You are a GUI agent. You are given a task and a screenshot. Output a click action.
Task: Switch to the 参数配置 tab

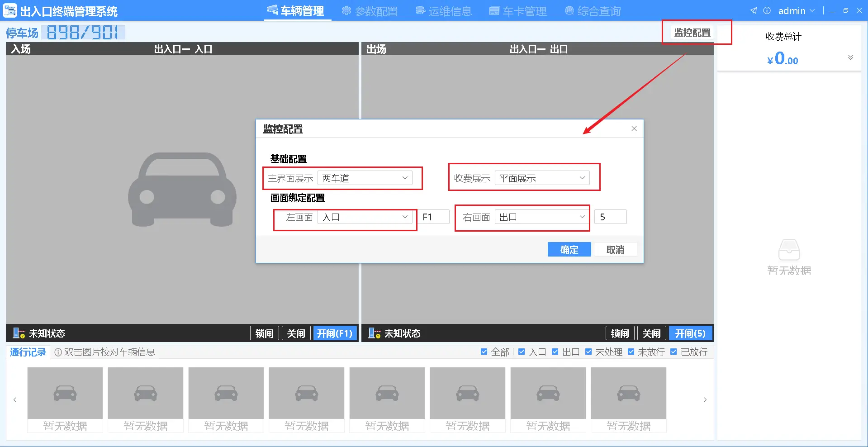[370, 11]
